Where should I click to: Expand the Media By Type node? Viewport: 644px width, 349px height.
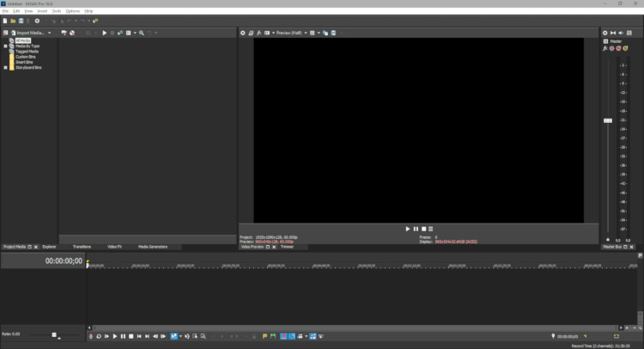click(x=5, y=46)
